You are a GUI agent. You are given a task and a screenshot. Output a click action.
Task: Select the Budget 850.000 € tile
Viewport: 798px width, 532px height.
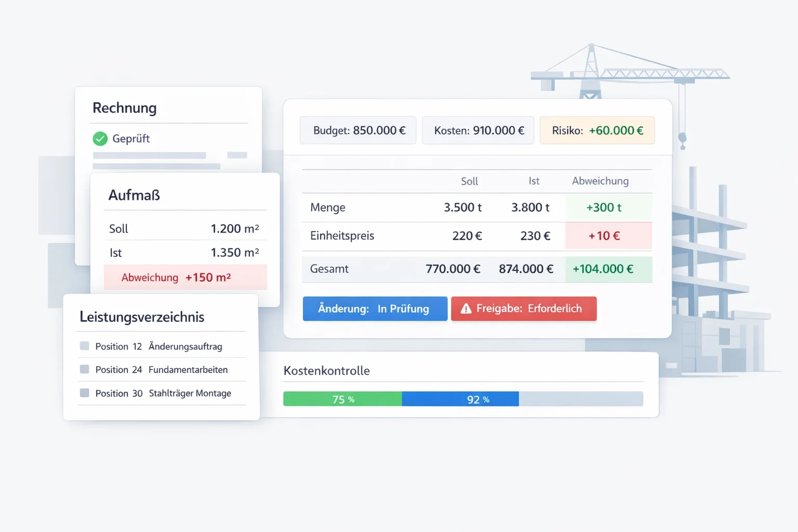(x=358, y=130)
